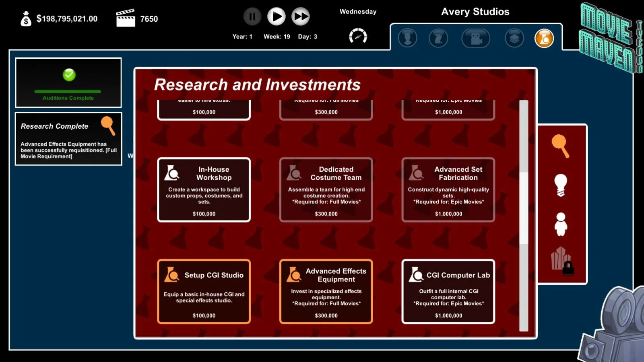
Task: Open the stacked layers tab icon
Action: click(x=514, y=39)
